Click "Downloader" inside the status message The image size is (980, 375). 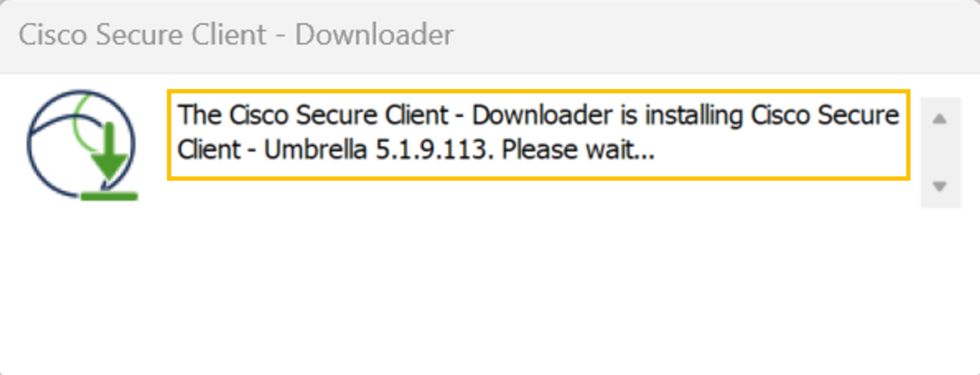542,115
